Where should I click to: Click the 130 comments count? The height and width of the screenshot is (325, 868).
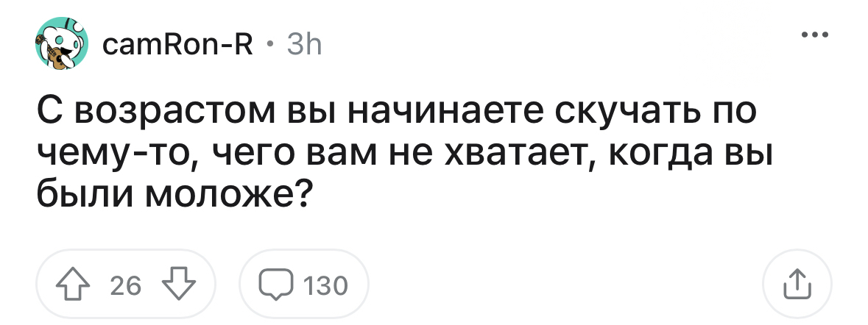pos(325,285)
